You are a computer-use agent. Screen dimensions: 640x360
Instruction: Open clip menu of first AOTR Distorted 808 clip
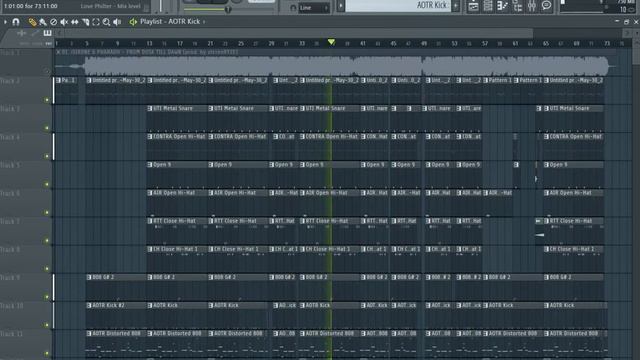tap(89, 333)
